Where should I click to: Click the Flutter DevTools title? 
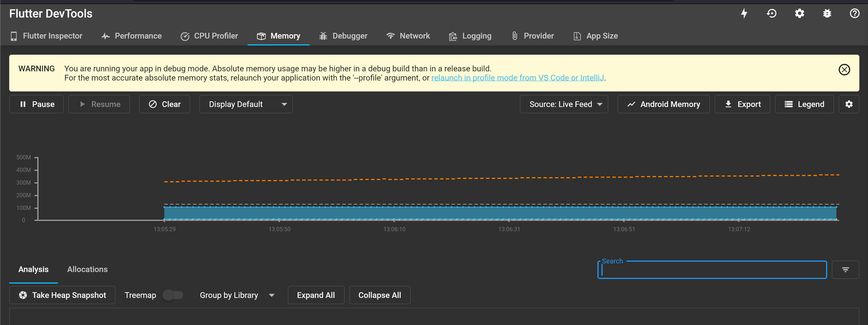point(51,13)
